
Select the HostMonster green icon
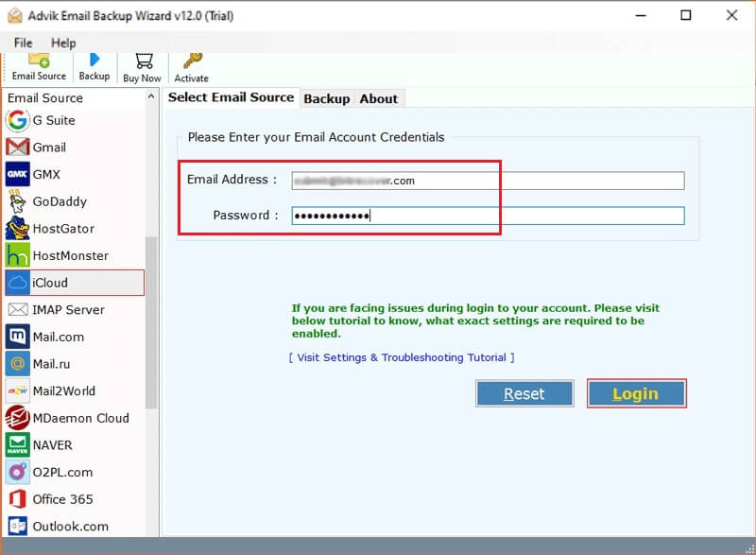[17, 255]
